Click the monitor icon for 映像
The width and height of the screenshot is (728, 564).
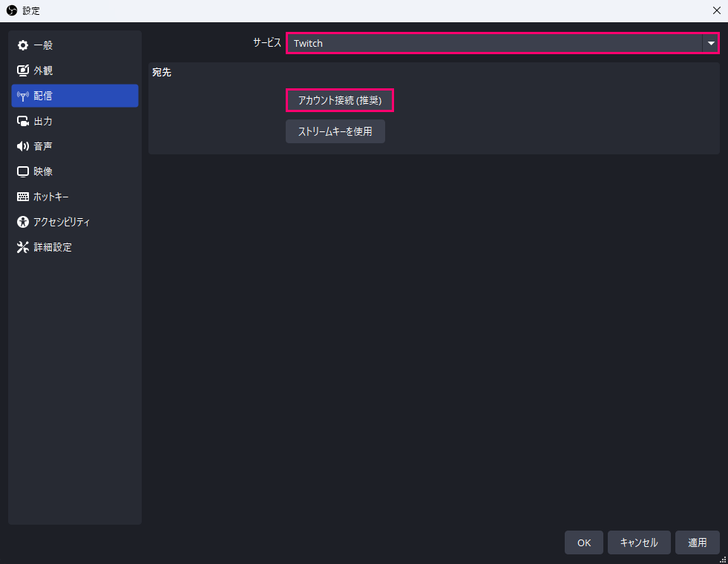coord(23,172)
